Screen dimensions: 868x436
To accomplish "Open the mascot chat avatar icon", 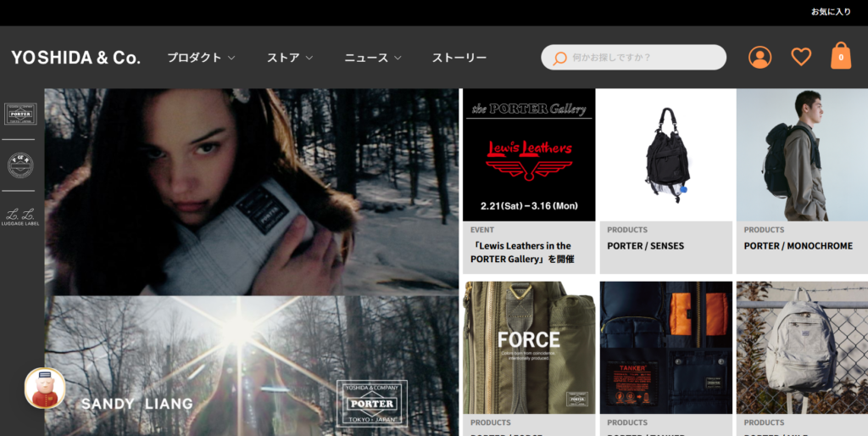I will pyautogui.click(x=45, y=388).
